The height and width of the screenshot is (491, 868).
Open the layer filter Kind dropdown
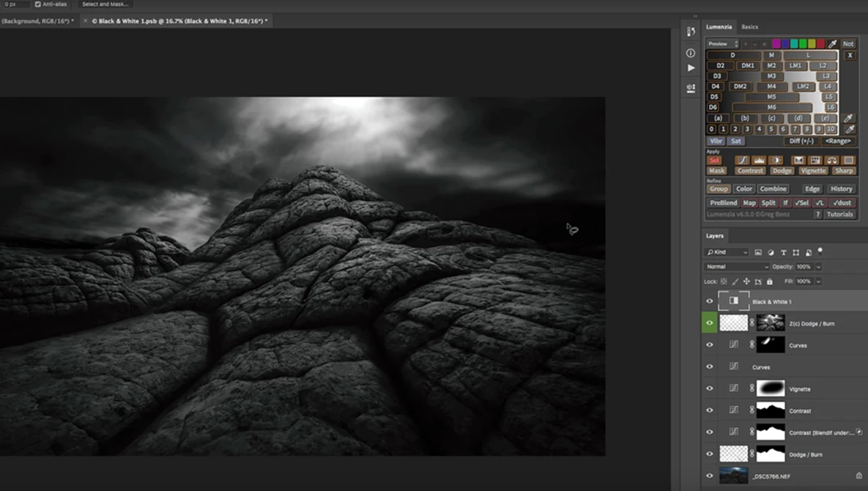point(727,252)
